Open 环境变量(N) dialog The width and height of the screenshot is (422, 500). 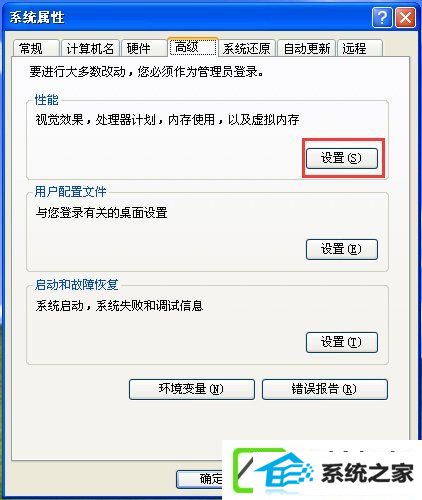tap(192, 389)
